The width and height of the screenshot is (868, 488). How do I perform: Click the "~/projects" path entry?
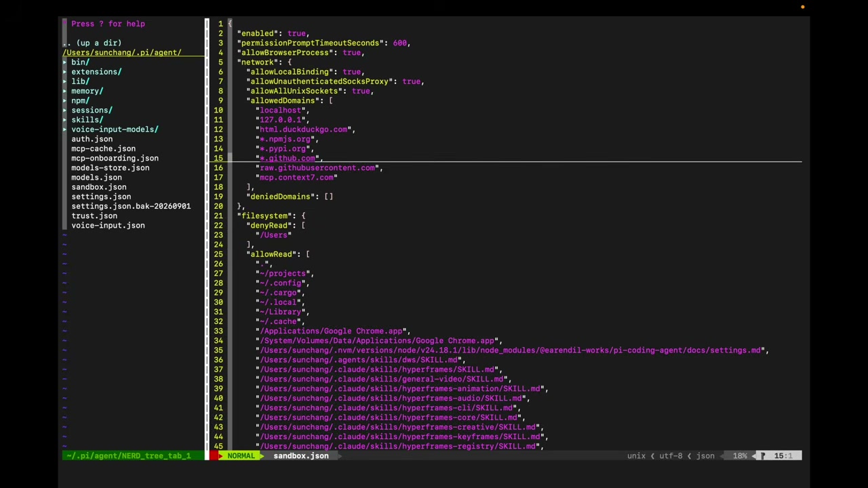pos(283,274)
